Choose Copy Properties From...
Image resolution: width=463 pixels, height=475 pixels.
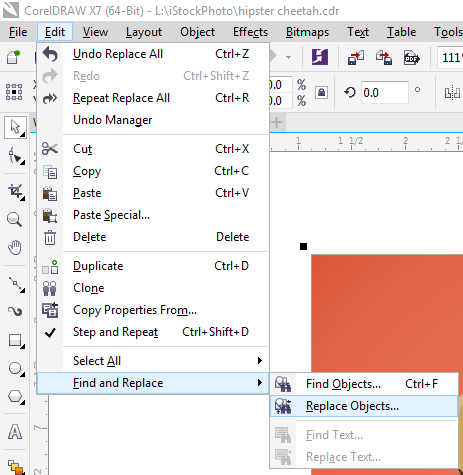[x=153, y=310]
